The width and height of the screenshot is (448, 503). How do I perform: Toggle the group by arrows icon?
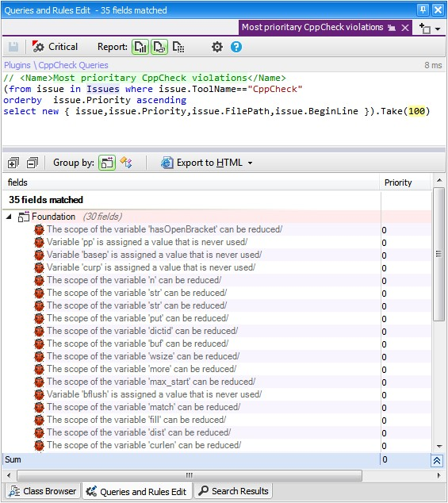click(x=126, y=163)
